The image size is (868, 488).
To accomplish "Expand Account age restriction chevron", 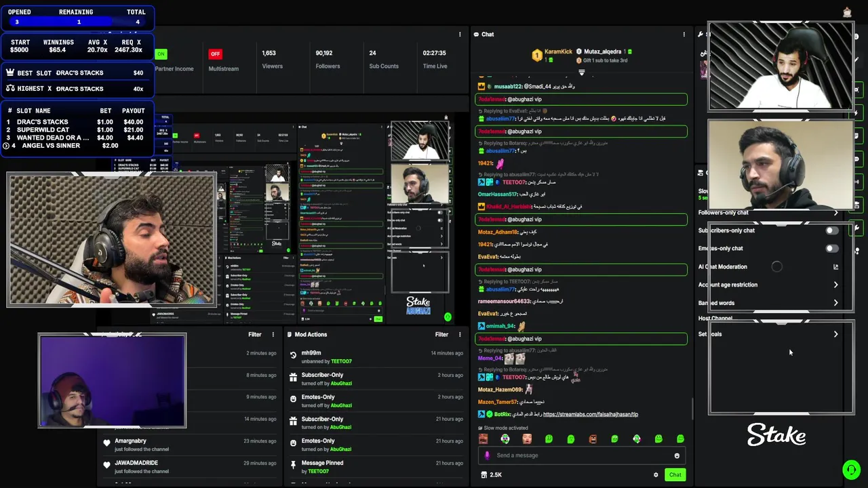I will (x=835, y=285).
